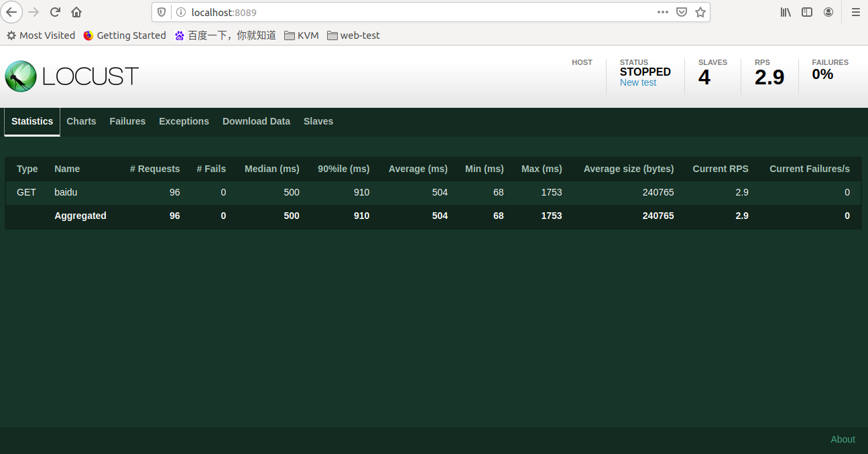Save page to Pocket icon
Image resolution: width=868 pixels, height=454 pixels.
[x=682, y=12]
